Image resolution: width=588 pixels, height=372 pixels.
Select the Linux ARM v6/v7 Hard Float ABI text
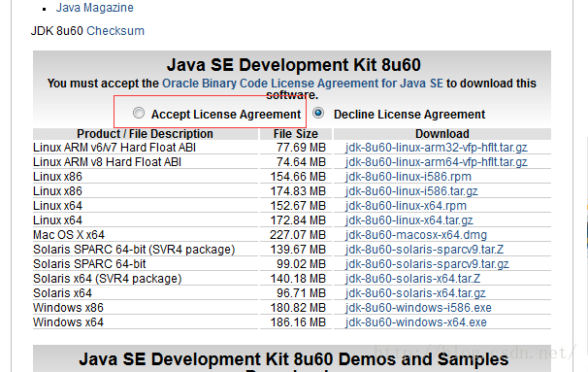tap(114, 148)
